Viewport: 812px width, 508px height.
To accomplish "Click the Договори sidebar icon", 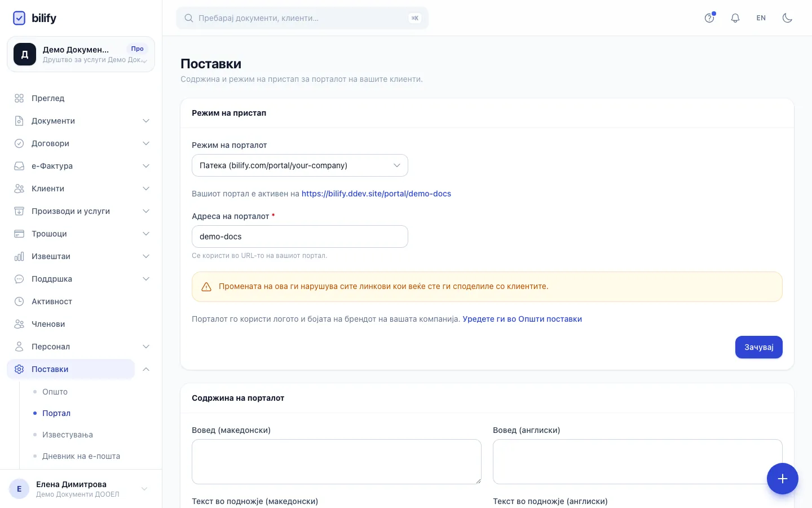I will click(19, 143).
